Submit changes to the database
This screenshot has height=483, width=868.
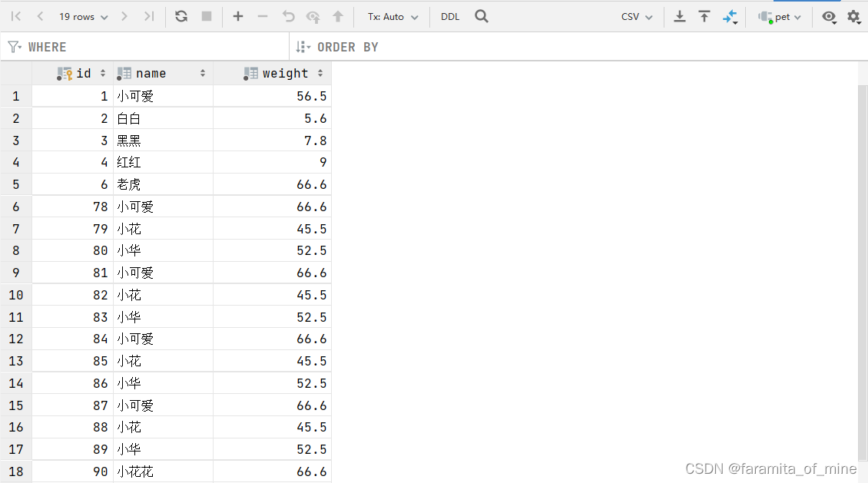pos(338,17)
